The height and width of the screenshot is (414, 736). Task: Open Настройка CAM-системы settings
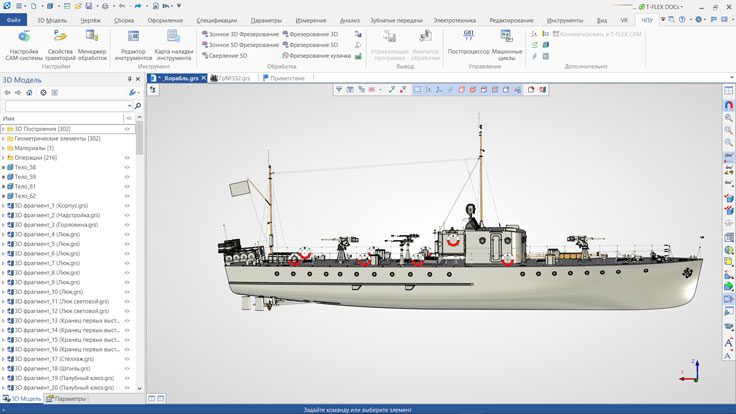pos(23,45)
